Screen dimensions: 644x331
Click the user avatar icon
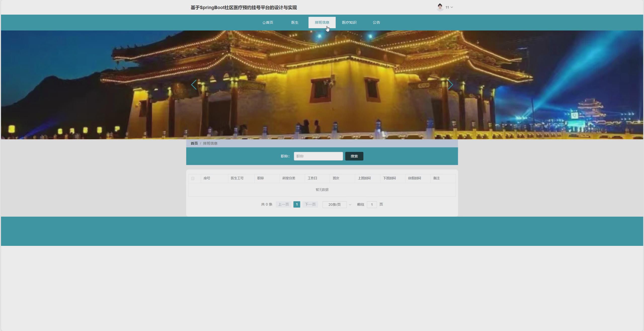pyautogui.click(x=440, y=7)
